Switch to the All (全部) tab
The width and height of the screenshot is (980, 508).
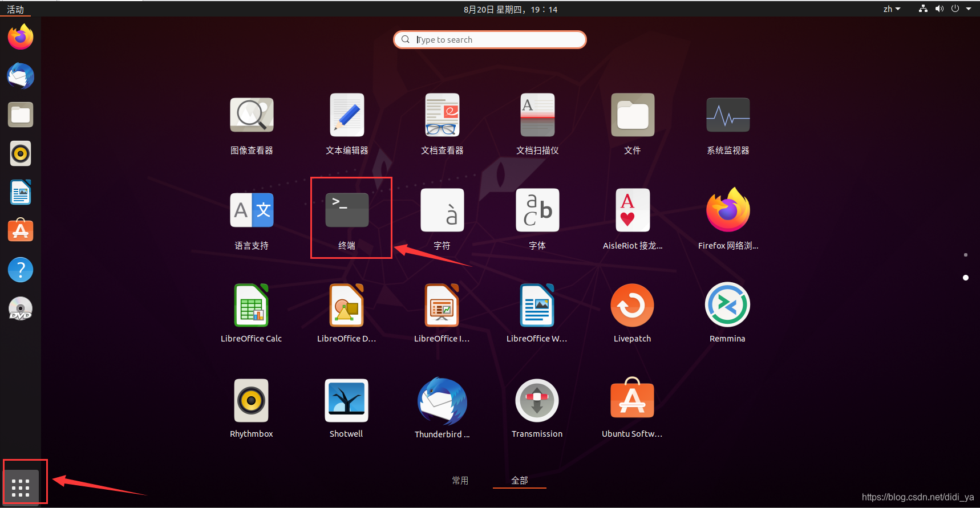click(520, 481)
